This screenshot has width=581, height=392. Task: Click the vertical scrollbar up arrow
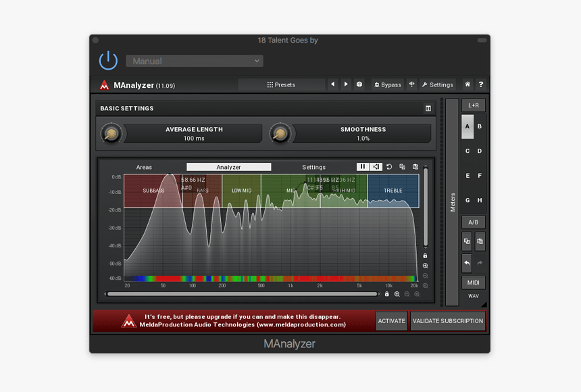coord(426,166)
